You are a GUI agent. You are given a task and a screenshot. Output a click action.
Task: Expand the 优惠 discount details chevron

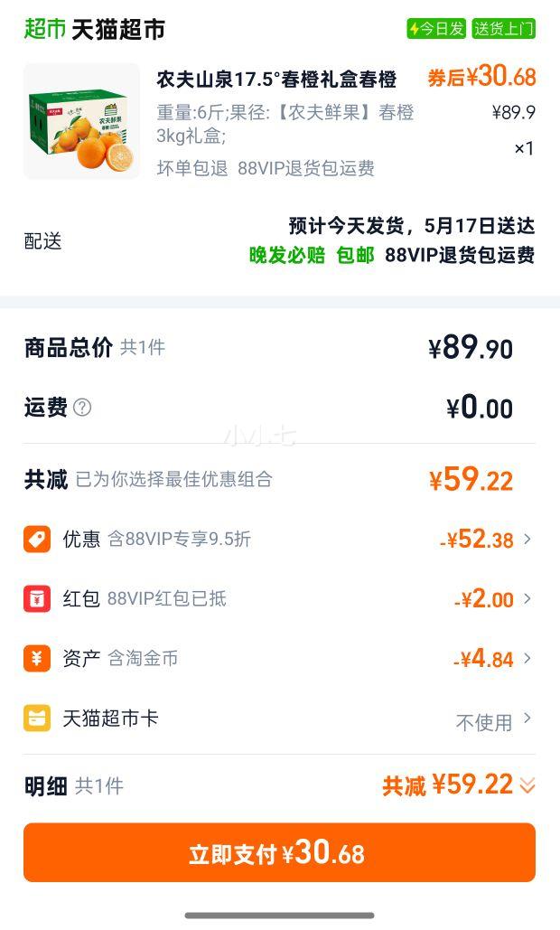pyautogui.click(x=527, y=540)
